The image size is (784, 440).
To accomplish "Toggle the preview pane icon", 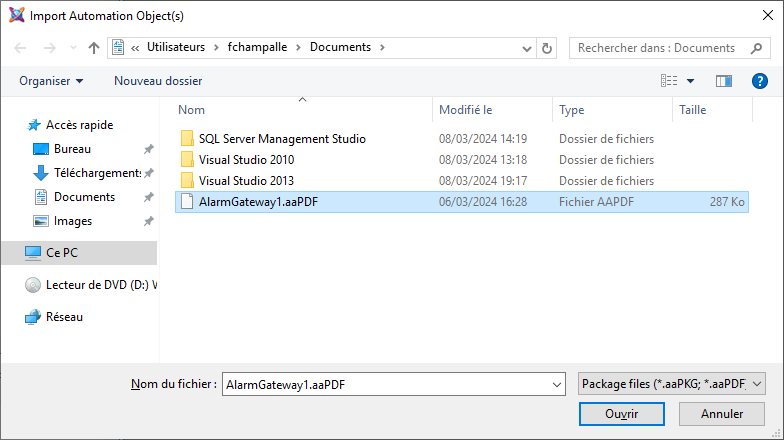I will coord(724,80).
